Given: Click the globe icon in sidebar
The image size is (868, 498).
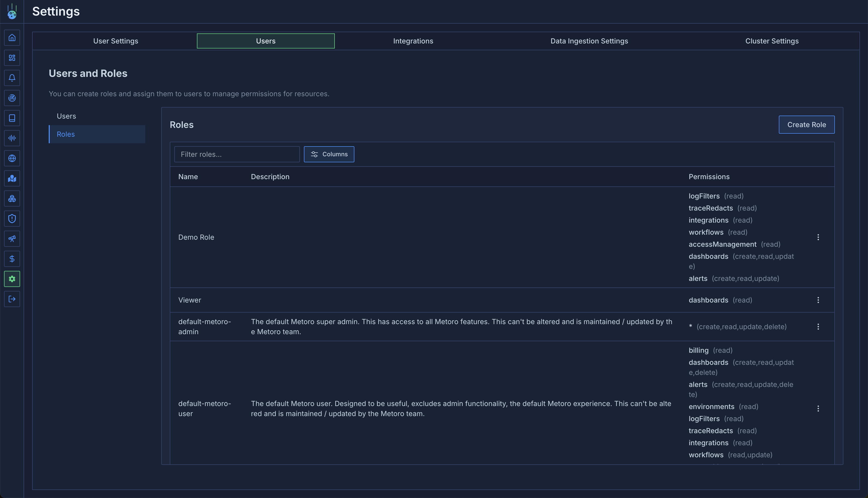Looking at the screenshot, I should click(12, 158).
